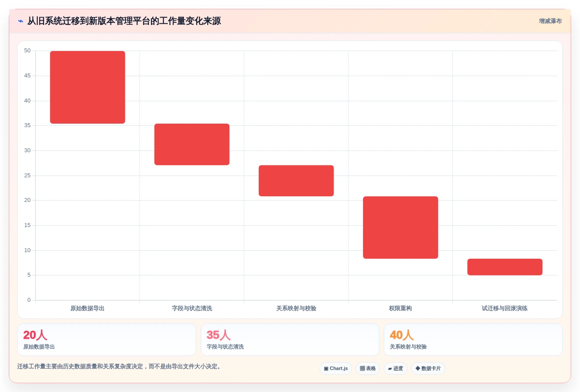
Task: Click the lightning icon beside the chart title
Action: coord(21,21)
